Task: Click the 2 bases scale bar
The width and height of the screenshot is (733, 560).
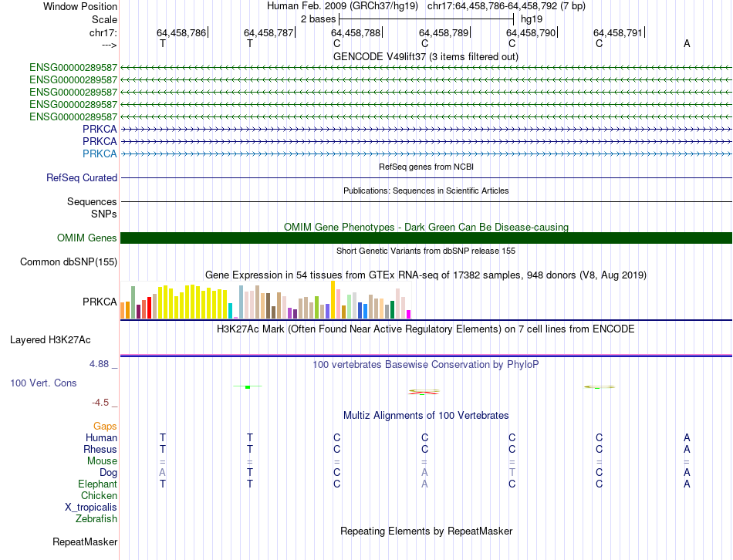Action: point(426,19)
